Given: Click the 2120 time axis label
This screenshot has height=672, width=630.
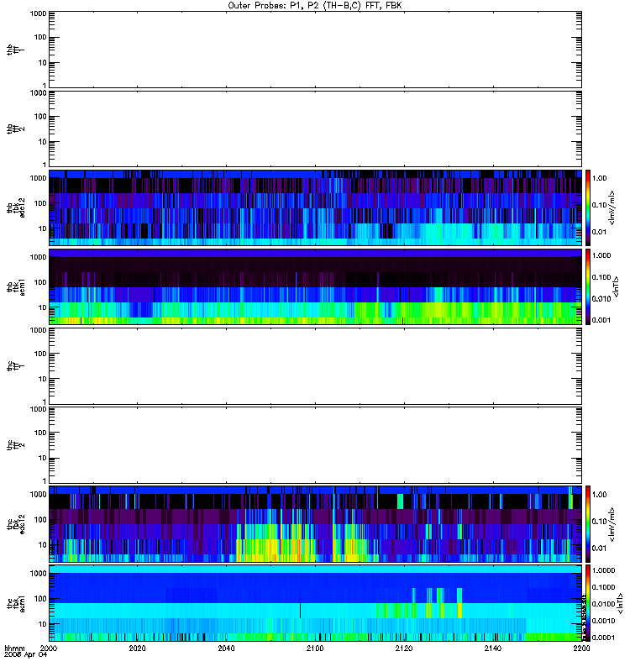Looking at the screenshot, I should [404, 648].
